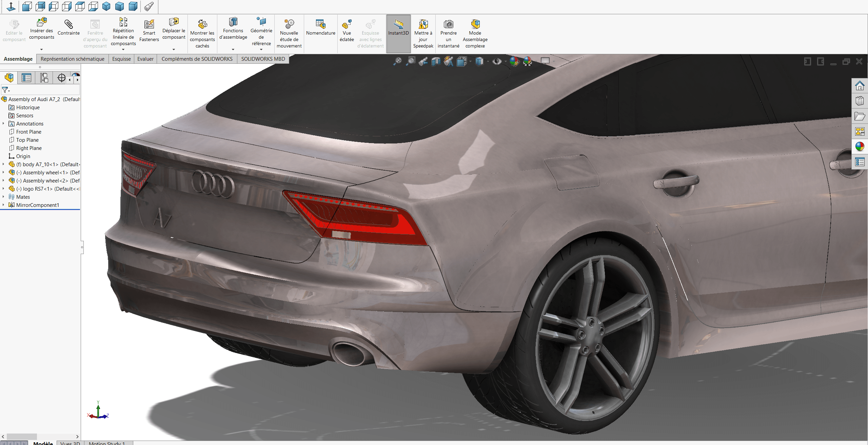Open the Esquisse tab
Viewport: 868px width, 445px height.
(121, 59)
